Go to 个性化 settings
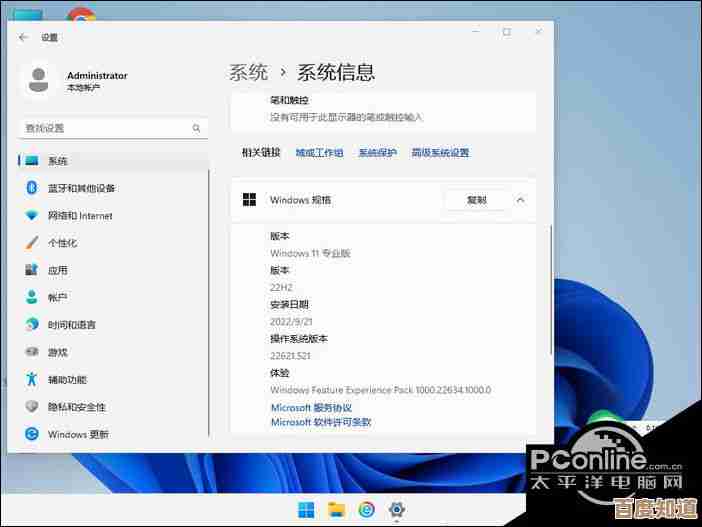Image resolution: width=702 pixels, height=527 pixels. click(x=63, y=243)
